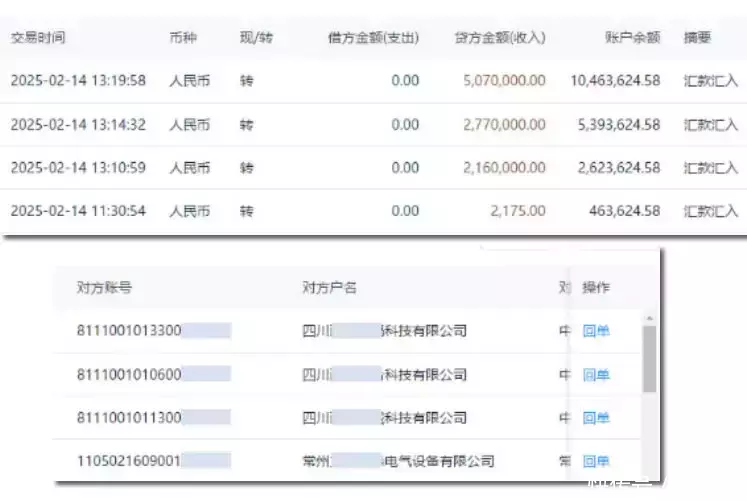
Task: View 回单 for account 8111001011300
Action: pyautogui.click(x=596, y=418)
